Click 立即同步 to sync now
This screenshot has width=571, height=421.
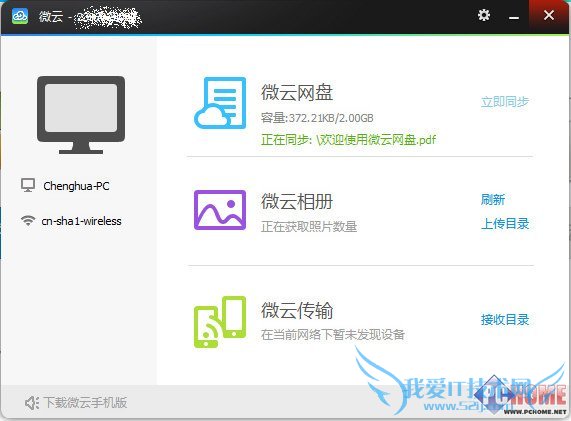click(505, 102)
